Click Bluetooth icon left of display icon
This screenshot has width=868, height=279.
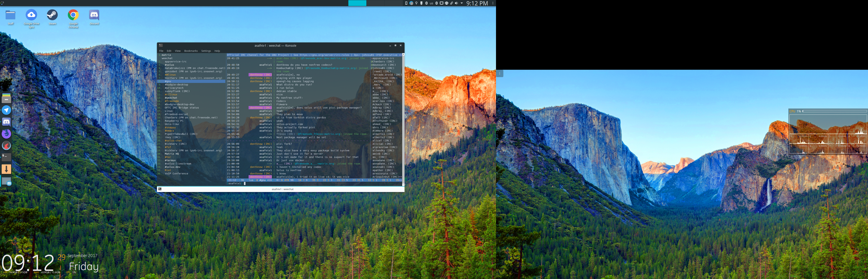pyautogui.click(x=437, y=3)
